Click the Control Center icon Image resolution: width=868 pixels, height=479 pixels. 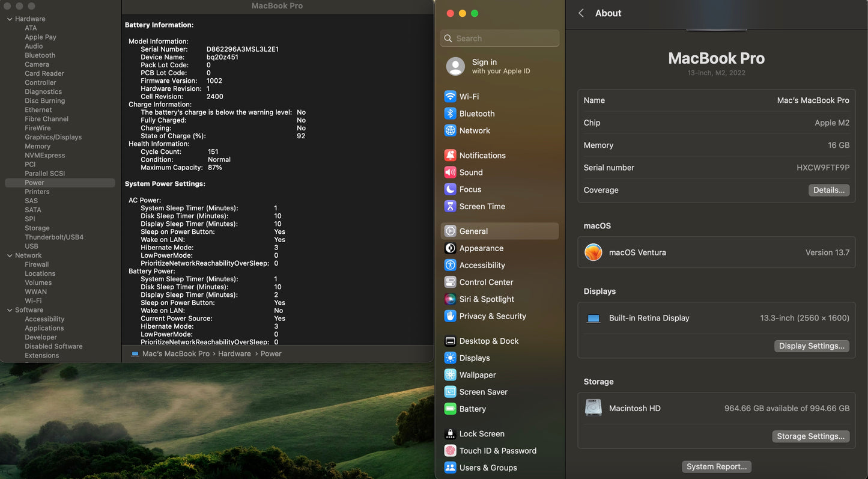click(450, 282)
